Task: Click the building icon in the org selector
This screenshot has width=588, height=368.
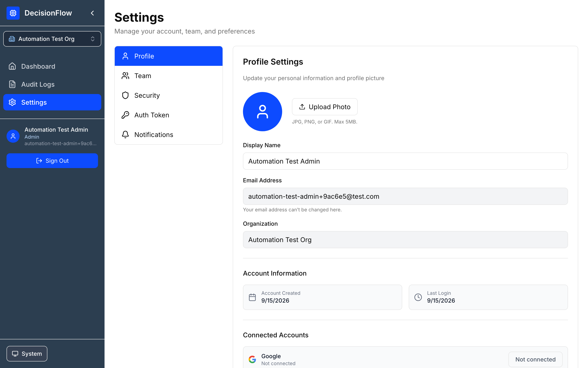Action: pyautogui.click(x=12, y=39)
